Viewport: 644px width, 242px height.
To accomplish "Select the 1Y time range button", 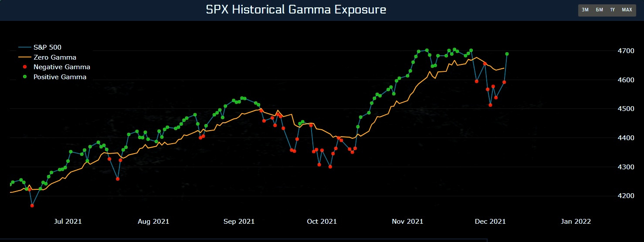I will pos(613,10).
